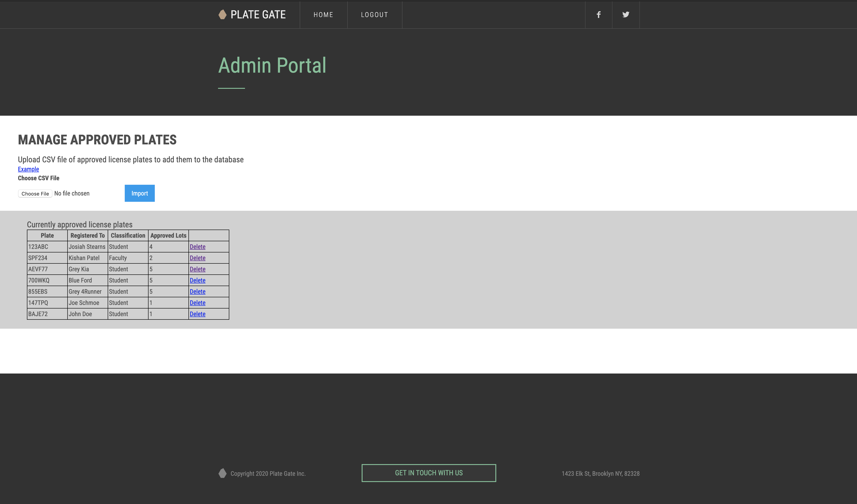This screenshot has height=504, width=857.
Task: Click LOGOUT in the navigation bar
Action: coord(374,15)
